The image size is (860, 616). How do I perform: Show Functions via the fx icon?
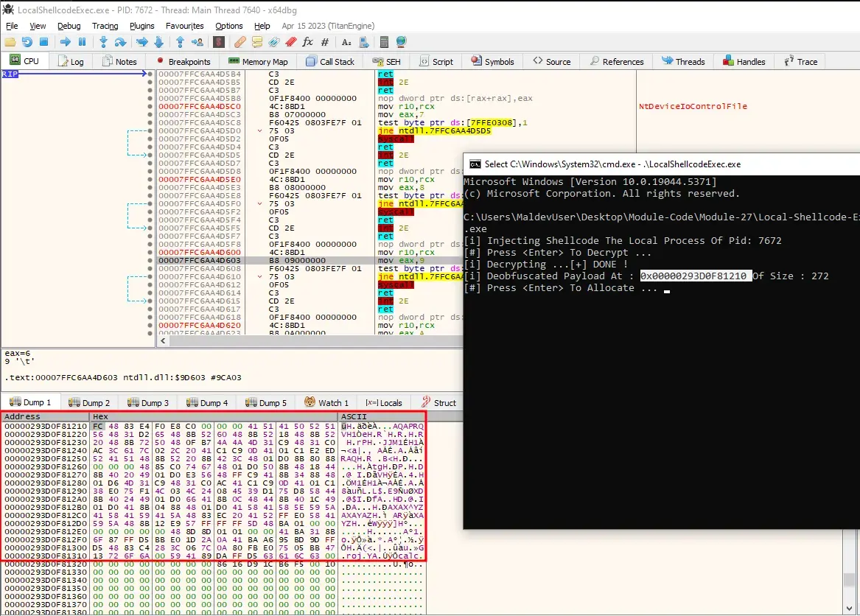(x=308, y=42)
